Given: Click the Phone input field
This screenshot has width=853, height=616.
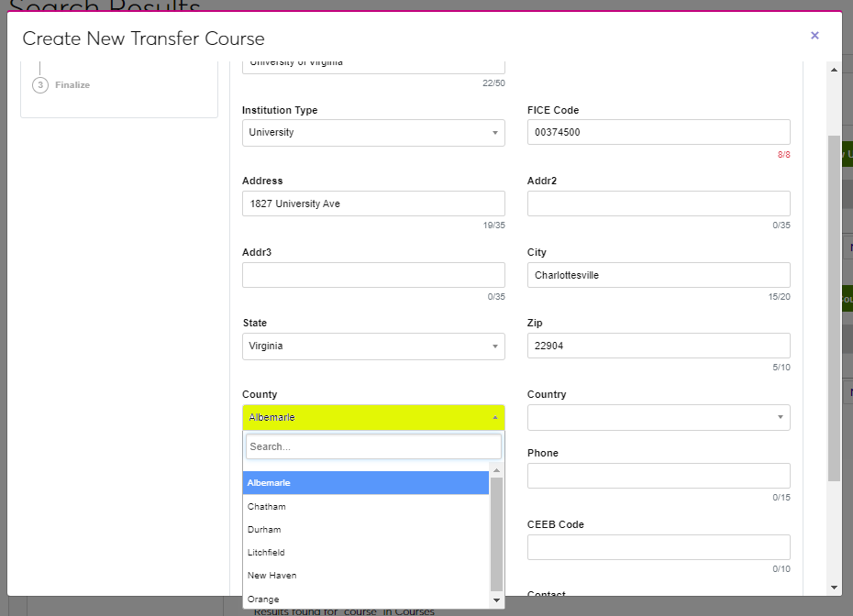Looking at the screenshot, I should click(659, 476).
